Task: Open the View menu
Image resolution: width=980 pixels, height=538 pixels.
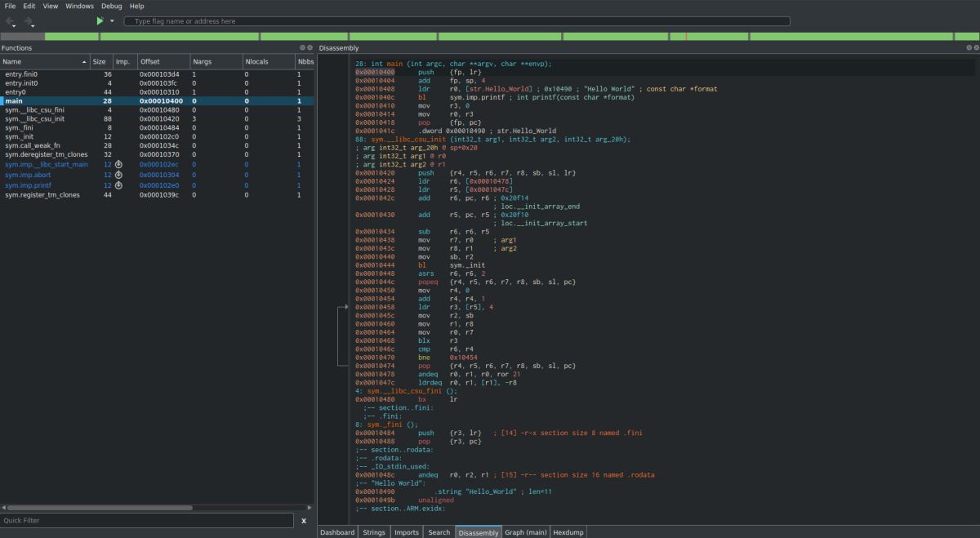Action: [51, 6]
